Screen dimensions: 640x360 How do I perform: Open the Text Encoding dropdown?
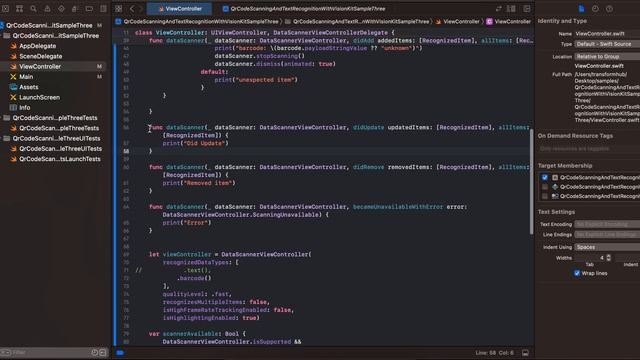(x=607, y=224)
